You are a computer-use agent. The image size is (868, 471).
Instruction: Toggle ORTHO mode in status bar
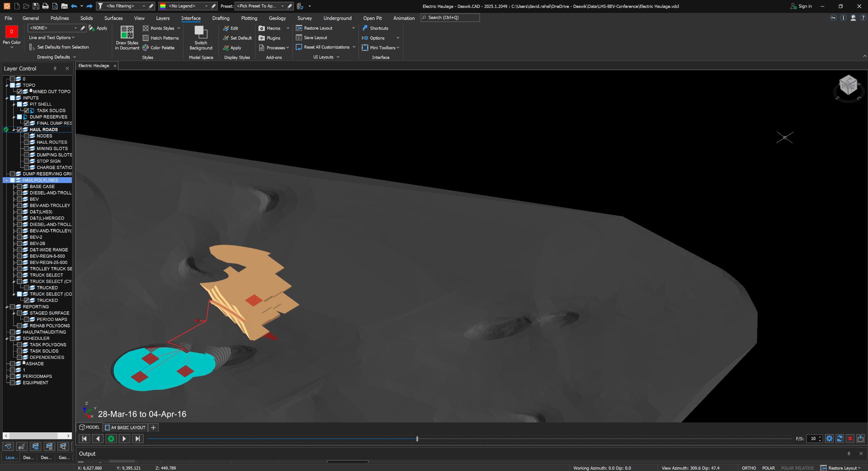(749, 468)
